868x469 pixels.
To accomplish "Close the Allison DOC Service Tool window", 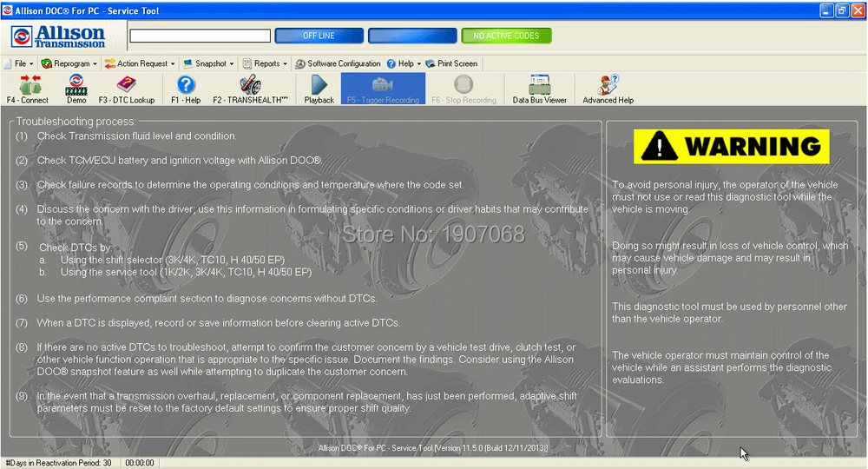I will [858, 11].
